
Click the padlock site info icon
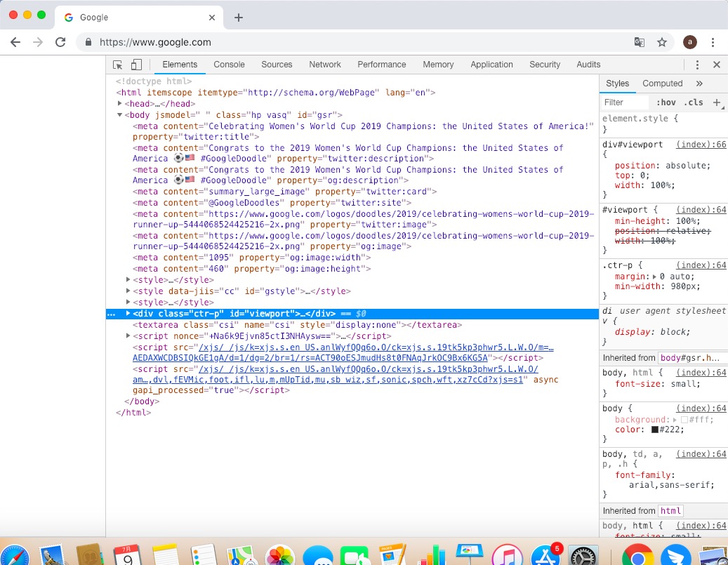click(88, 42)
